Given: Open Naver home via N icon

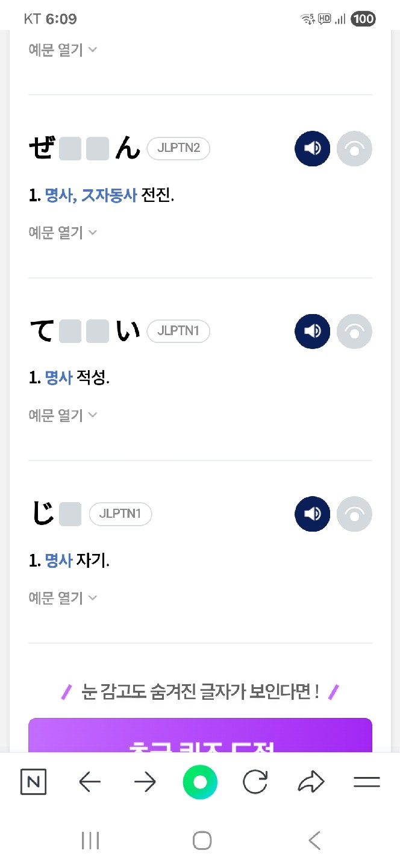Looking at the screenshot, I should (33, 782).
